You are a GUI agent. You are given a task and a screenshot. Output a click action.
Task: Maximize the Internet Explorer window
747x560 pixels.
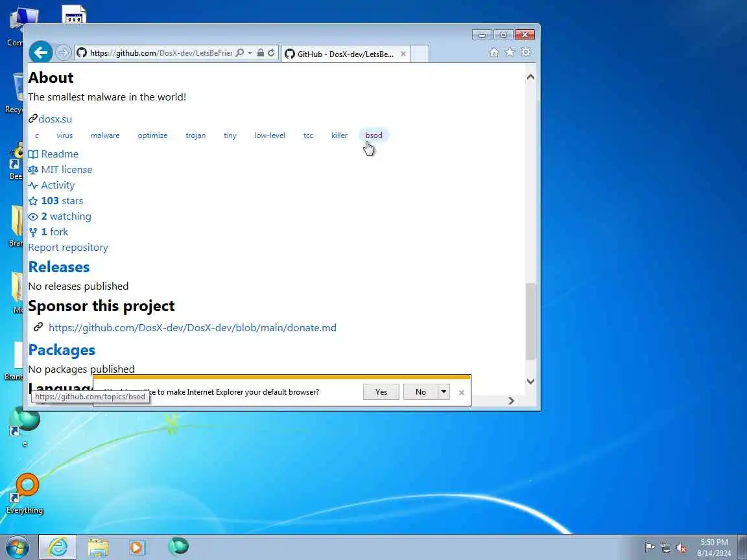[x=503, y=35]
